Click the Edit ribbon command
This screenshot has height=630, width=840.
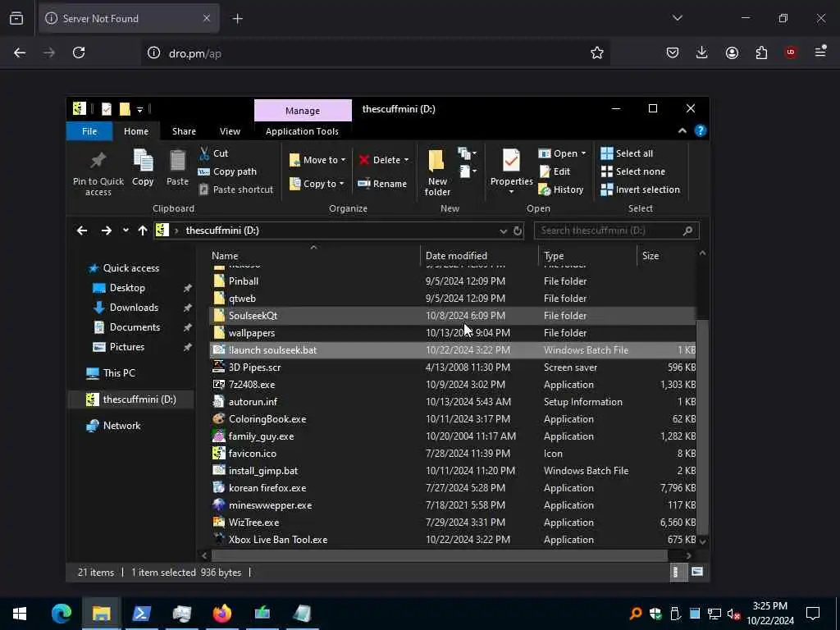pyautogui.click(x=555, y=171)
